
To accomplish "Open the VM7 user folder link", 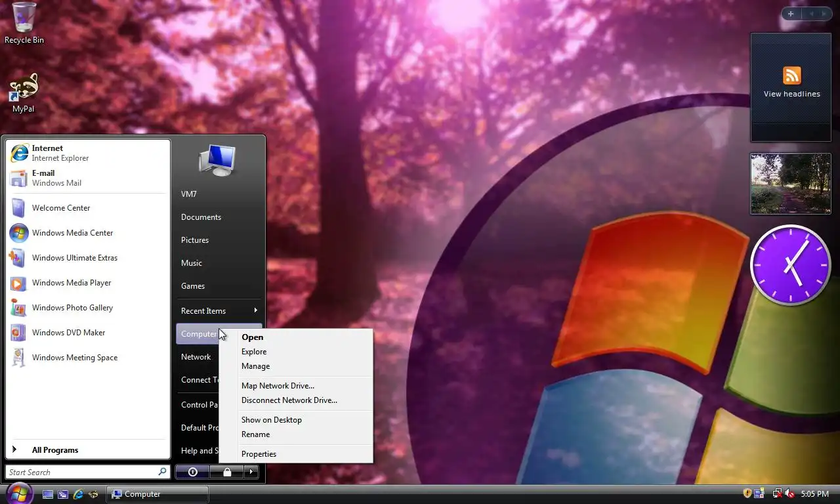I will click(x=219, y=194).
